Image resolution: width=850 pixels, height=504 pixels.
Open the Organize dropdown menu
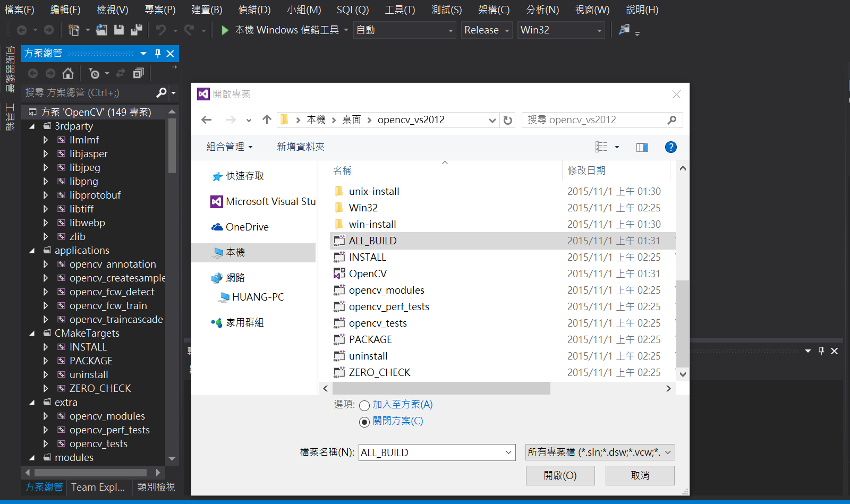pyautogui.click(x=229, y=147)
